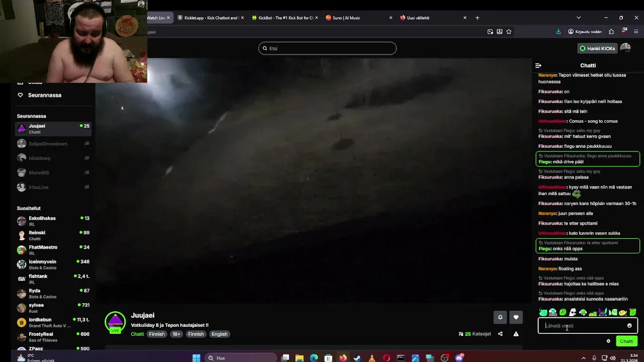Open the Chatti category link under stream title
Viewport: 644px width, 362px height.
(137, 334)
